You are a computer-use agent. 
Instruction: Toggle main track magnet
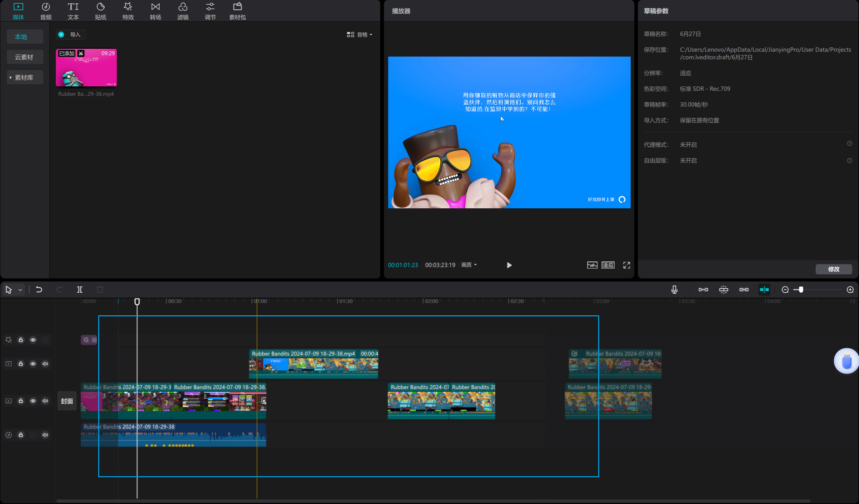coord(703,290)
